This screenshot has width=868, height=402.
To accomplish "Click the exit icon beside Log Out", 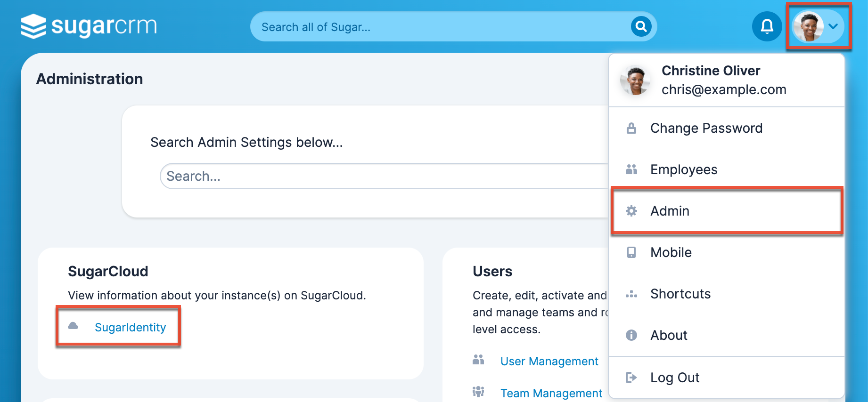I will 631,378.
